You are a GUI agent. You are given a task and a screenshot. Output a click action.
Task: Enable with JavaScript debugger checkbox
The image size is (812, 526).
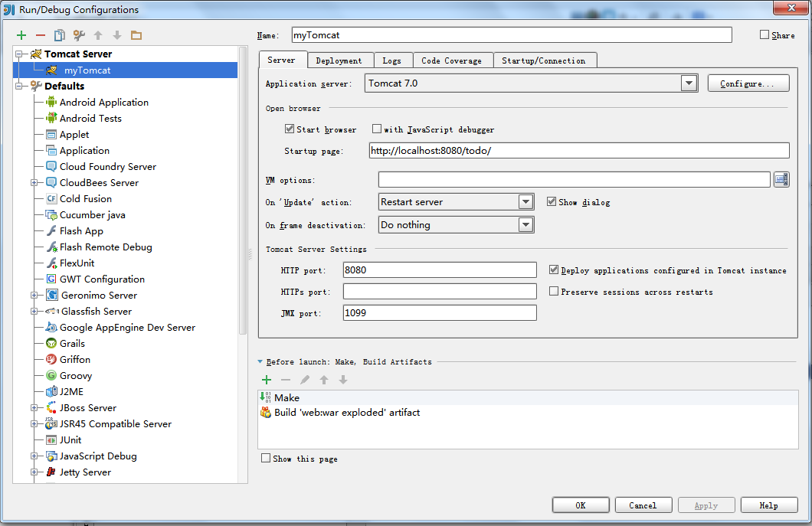(377, 129)
